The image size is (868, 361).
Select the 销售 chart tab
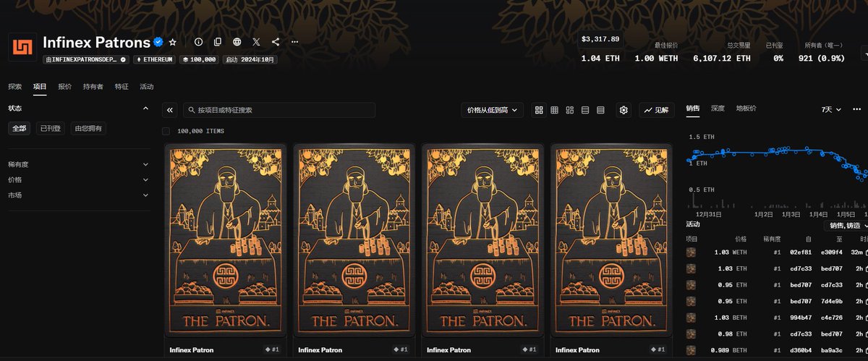click(693, 109)
